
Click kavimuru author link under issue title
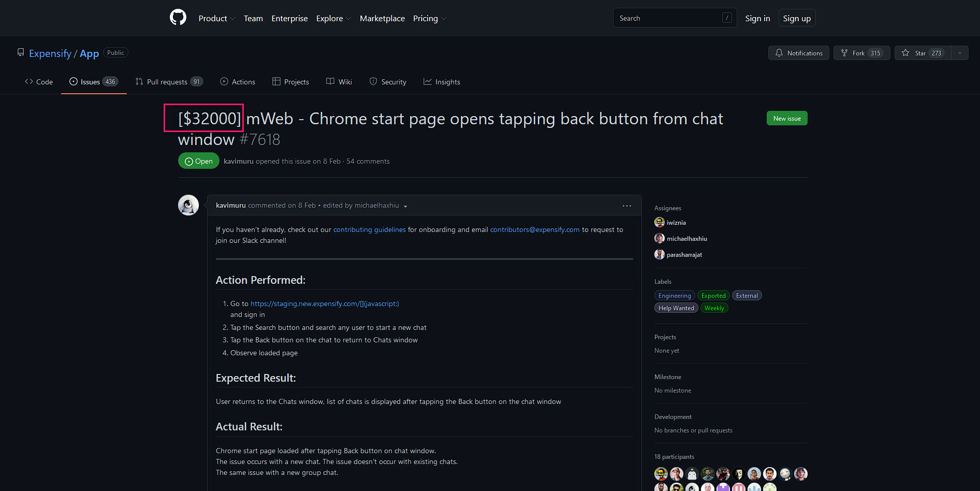click(239, 161)
